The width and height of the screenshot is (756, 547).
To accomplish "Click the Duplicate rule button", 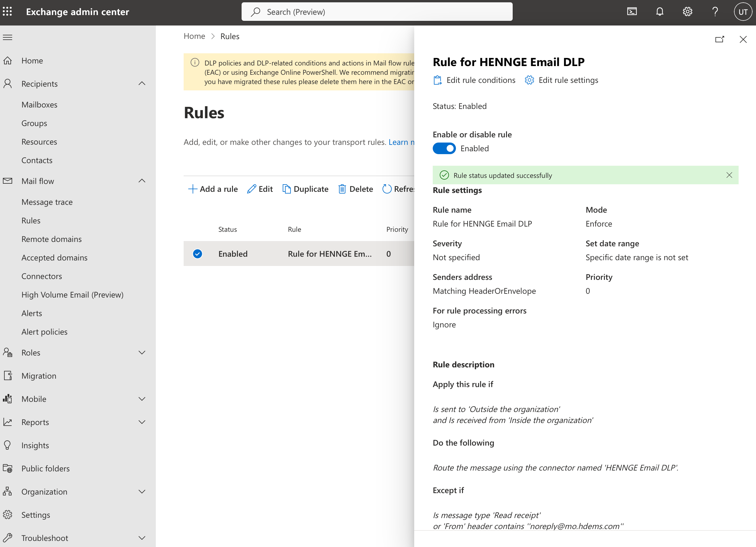I will pyautogui.click(x=305, y=189).
